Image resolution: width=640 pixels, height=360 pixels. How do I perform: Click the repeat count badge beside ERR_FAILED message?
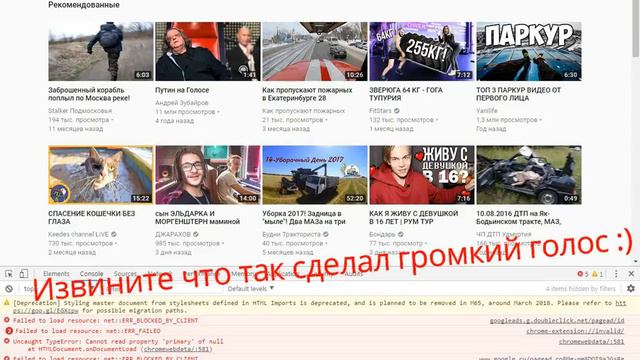(9, 331)
